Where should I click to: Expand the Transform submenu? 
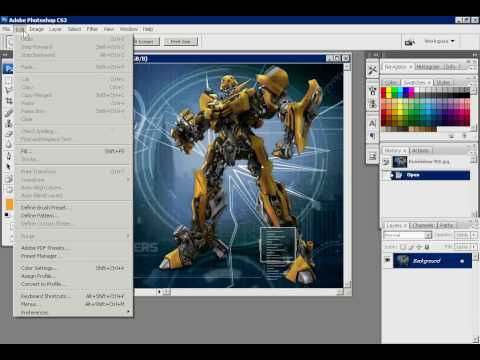click(x=73, y=180)
